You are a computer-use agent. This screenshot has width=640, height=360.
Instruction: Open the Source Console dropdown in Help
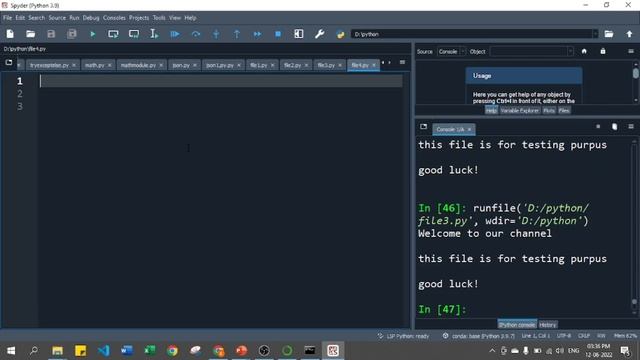pos(451,52)
